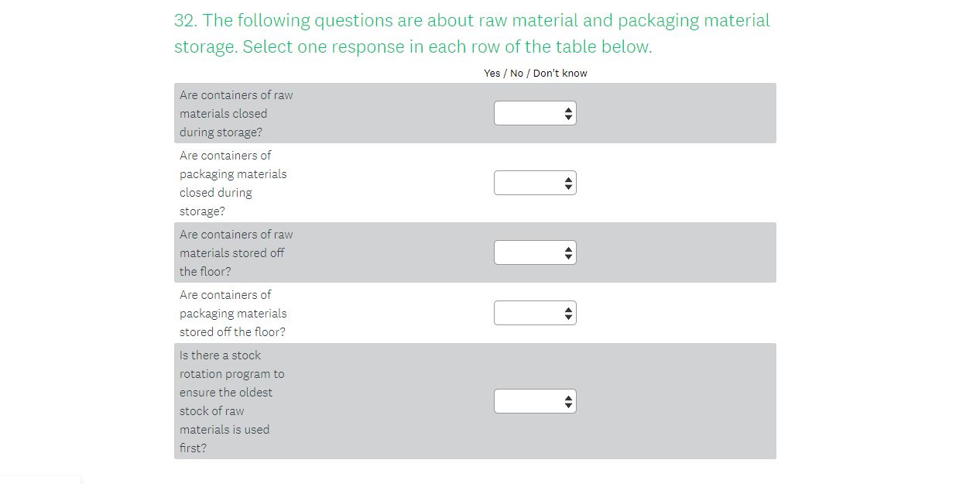
Task: Click the number 32 in the heading
Action: [x=184, y=21]
